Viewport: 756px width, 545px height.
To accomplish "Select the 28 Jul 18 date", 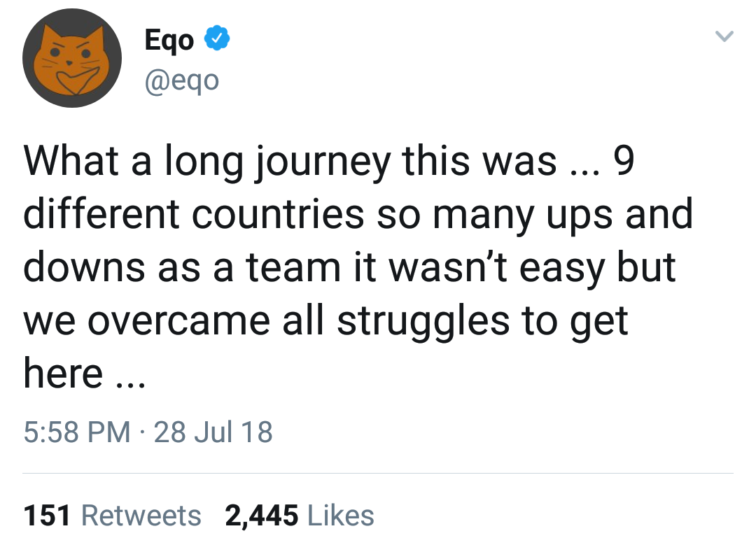I will click(213, 432).
